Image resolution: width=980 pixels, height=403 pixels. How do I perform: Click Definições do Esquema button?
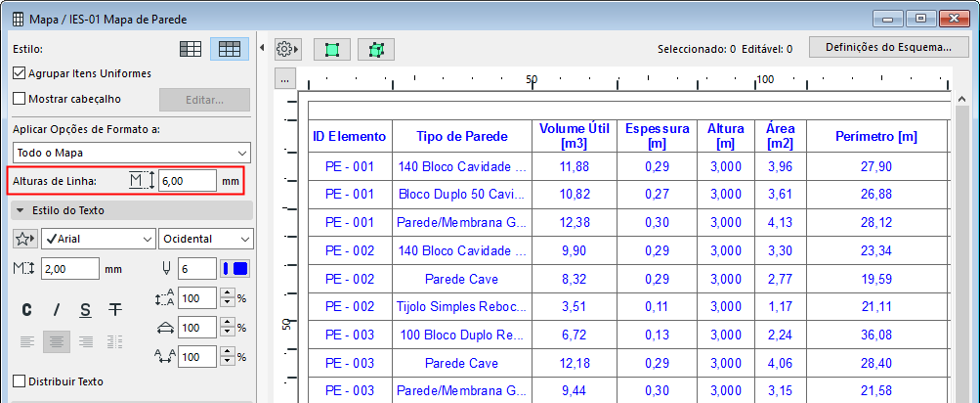pos(888,47)
